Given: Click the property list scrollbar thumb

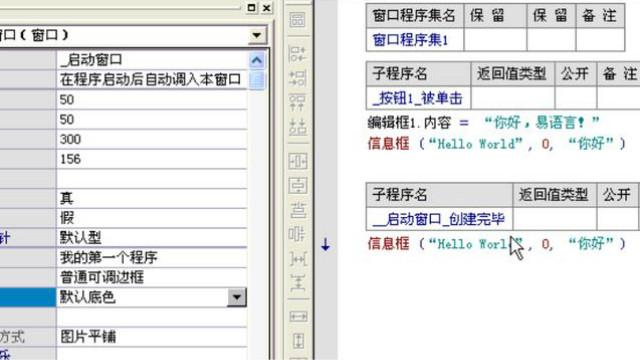Looking at the screenshot, I should 257,80.
